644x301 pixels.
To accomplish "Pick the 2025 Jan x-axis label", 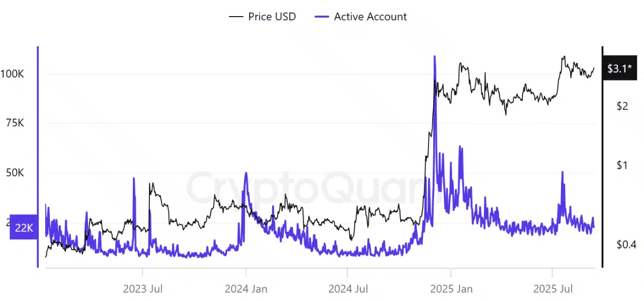I will click(x=451, y=289).
